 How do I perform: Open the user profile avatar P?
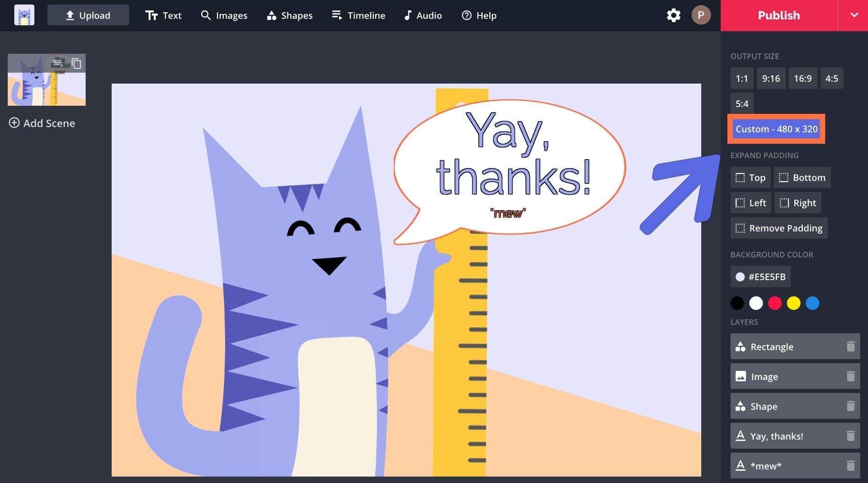pyautogui.click(x=701, y=15)
